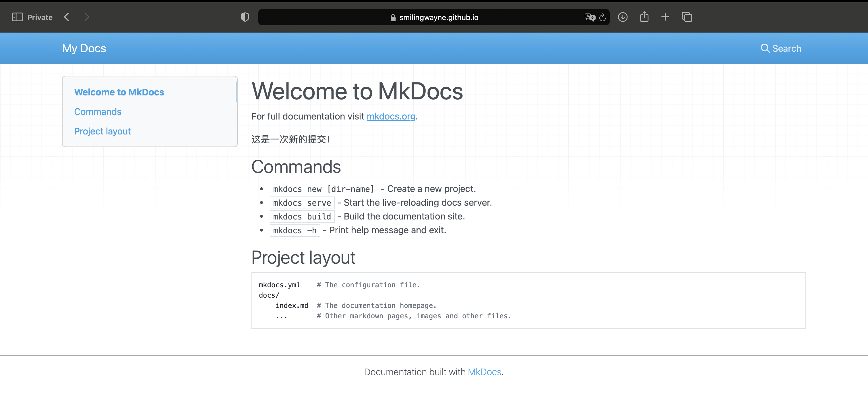Click '# Other markdown pages' comment line
The image size is (868, 420).
tap(414, 316)
